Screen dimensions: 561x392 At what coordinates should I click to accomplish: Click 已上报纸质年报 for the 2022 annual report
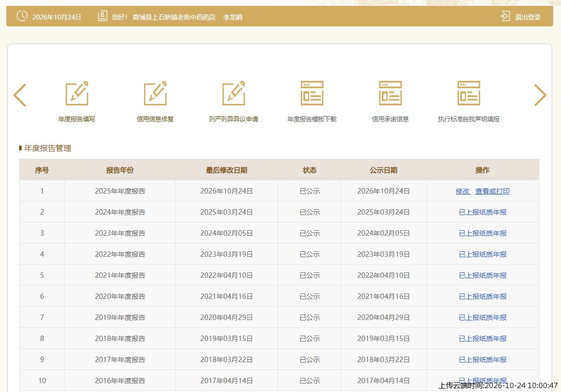pos(483,255)
